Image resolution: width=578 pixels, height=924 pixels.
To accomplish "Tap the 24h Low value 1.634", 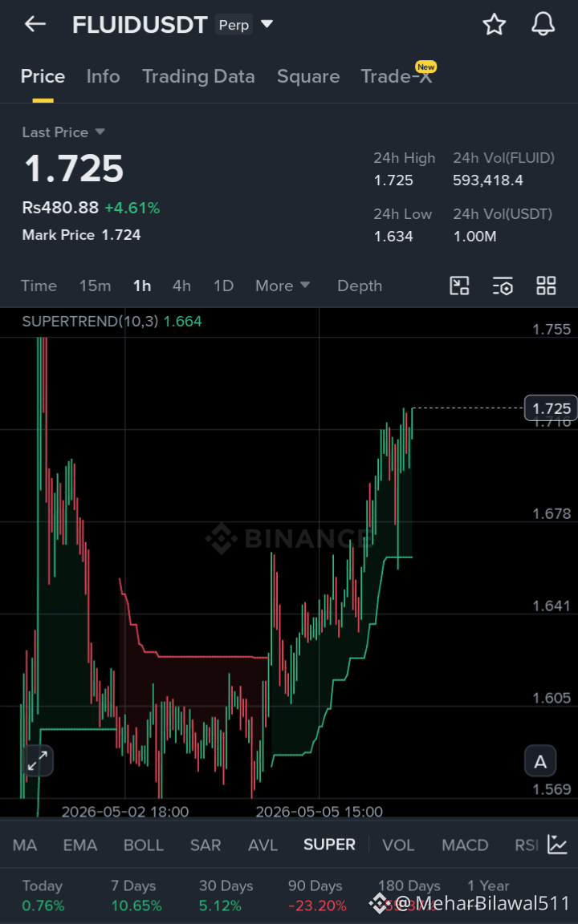I will click(393, 237).
